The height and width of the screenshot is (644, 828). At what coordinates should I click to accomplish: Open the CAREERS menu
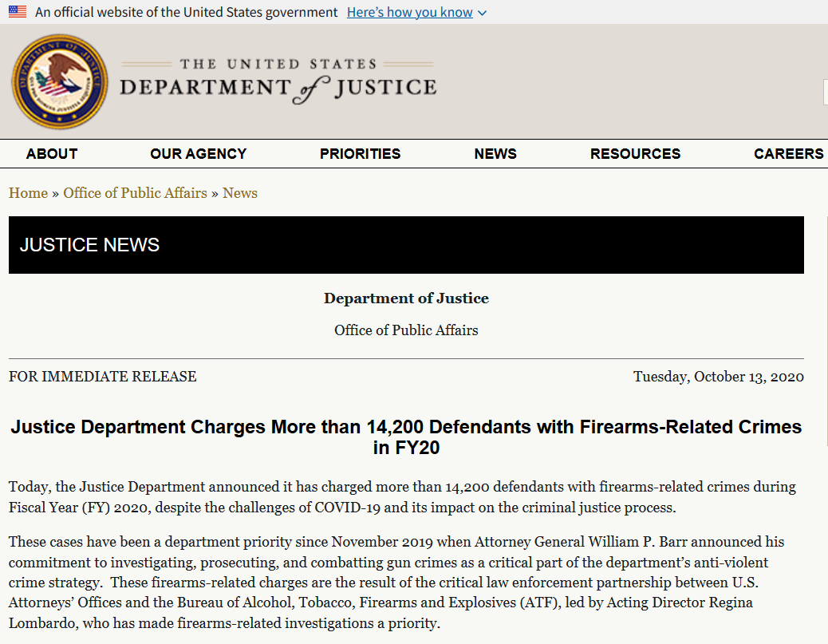pyautogui.click(x=788, y=154)
